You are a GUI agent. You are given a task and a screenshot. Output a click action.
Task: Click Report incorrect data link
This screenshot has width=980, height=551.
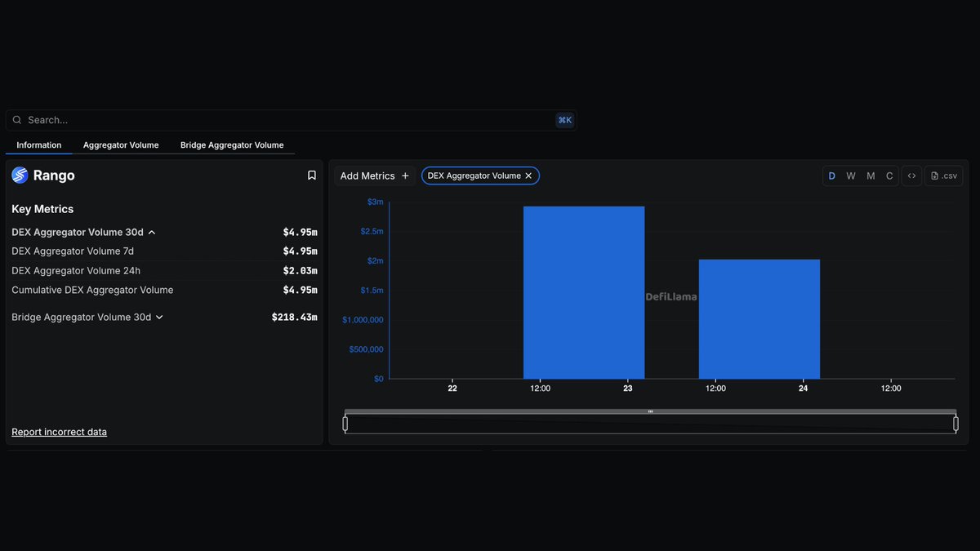pos(59,432)
